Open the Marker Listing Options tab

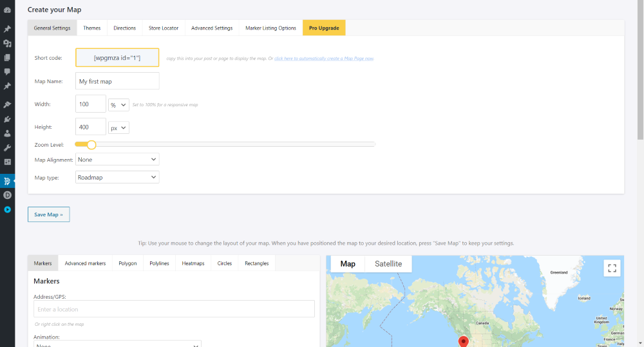coord(270,28)
